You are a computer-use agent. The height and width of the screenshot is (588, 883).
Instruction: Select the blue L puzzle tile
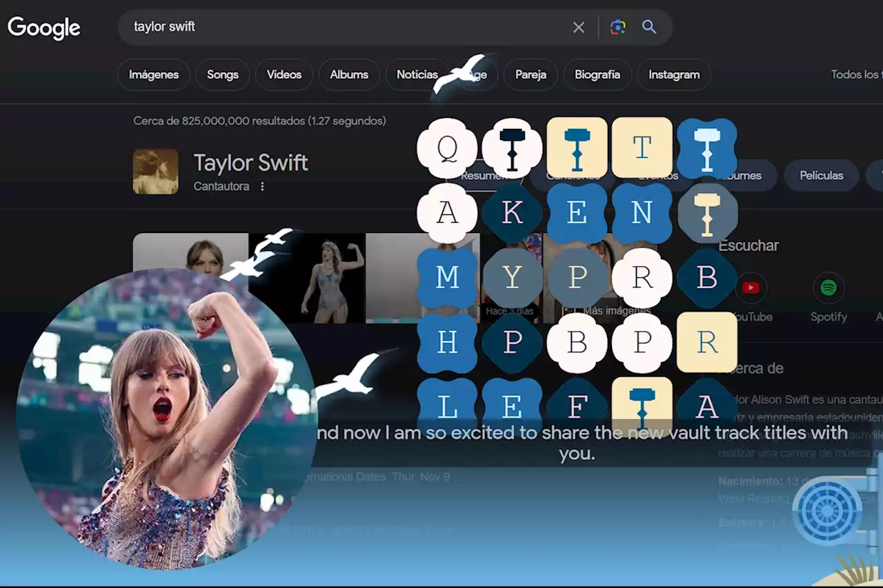tap(447, 407)
